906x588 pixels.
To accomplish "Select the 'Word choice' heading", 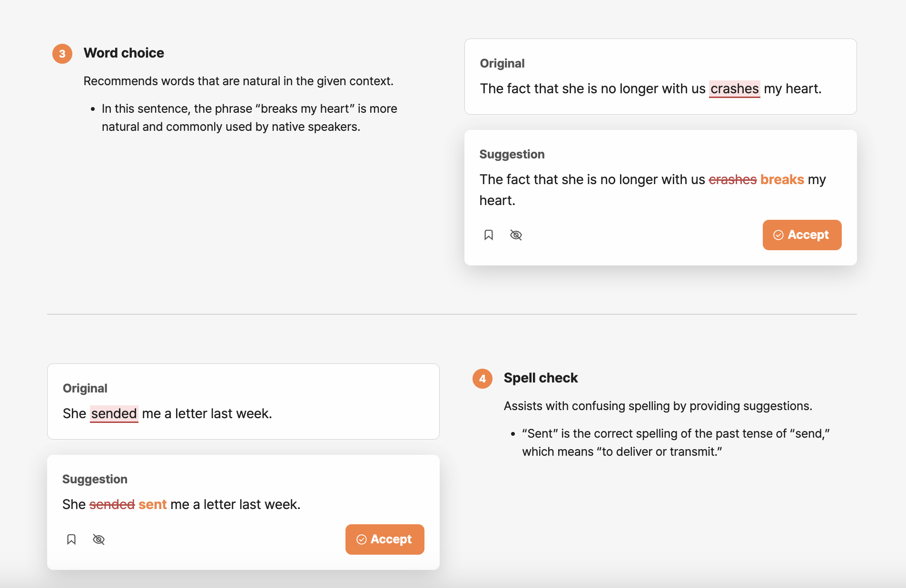I will click(124, 53).
